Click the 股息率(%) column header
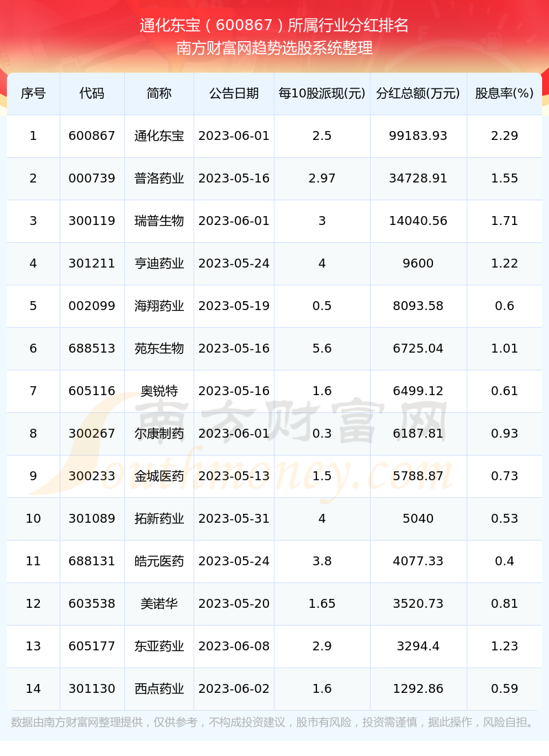This screenshot has width=549, height=756. click(x=504, y=93)
